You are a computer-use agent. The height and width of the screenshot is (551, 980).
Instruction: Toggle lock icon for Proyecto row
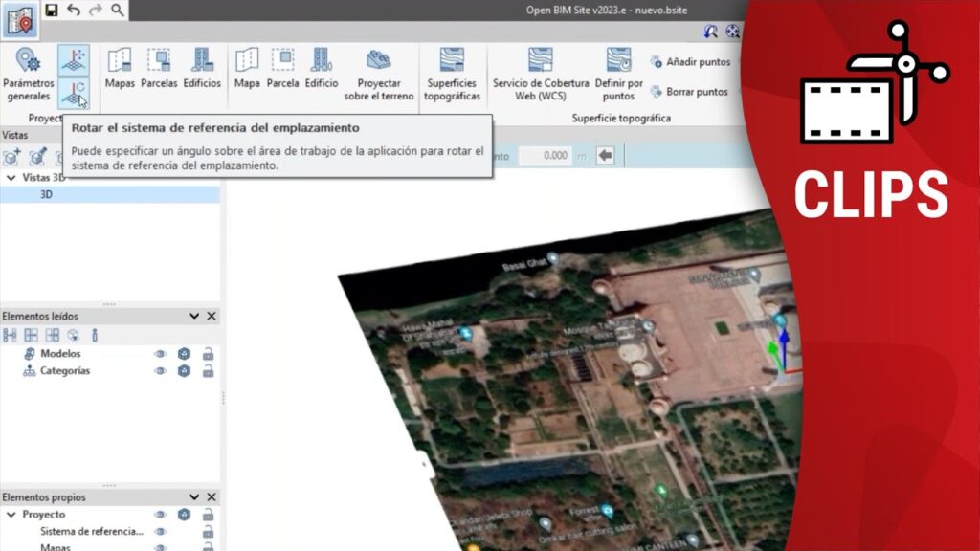pos(208,515)
